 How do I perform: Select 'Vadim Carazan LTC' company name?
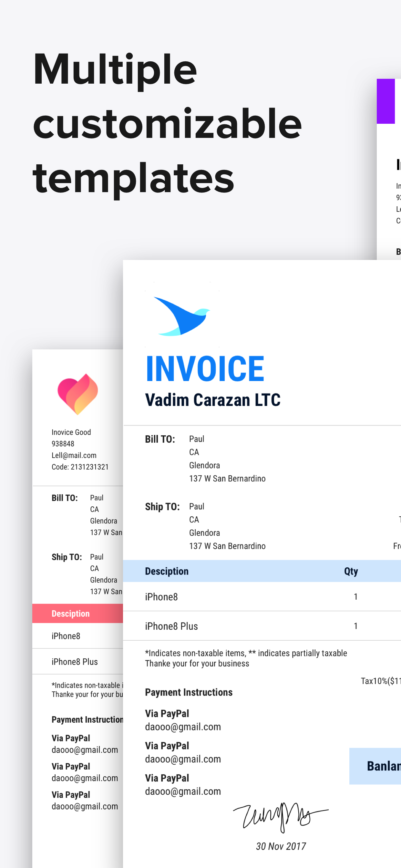tap(213, 400)
